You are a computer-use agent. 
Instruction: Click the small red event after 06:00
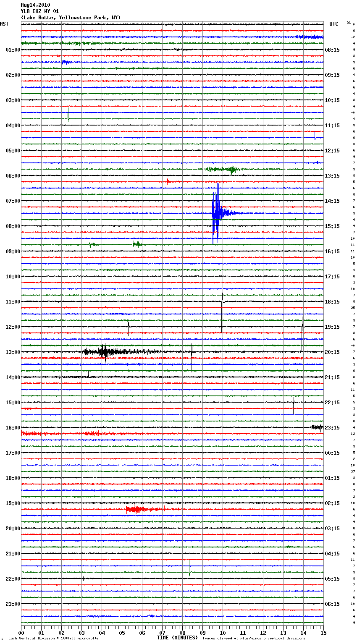(168, 182)
